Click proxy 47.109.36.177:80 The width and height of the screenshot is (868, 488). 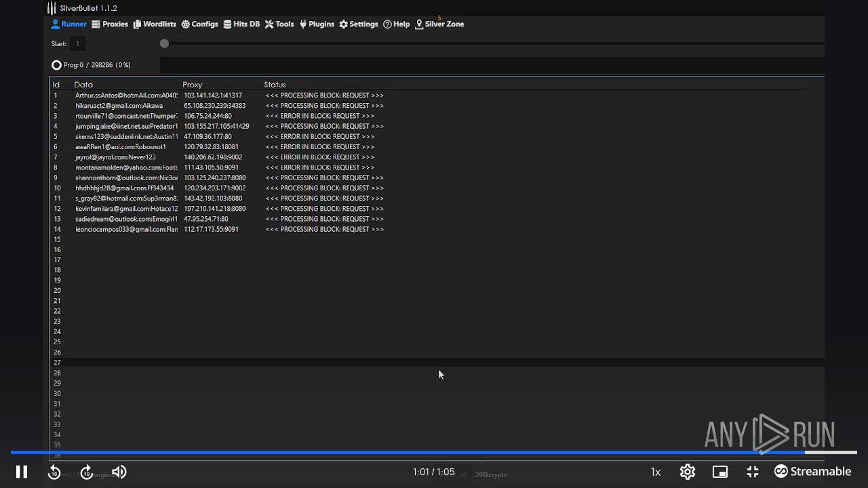pos(208,136)
